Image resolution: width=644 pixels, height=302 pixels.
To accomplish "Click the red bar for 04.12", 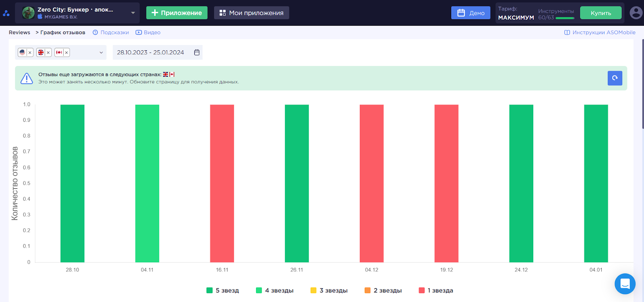I will pyautogui.click(x=372, y=183).
